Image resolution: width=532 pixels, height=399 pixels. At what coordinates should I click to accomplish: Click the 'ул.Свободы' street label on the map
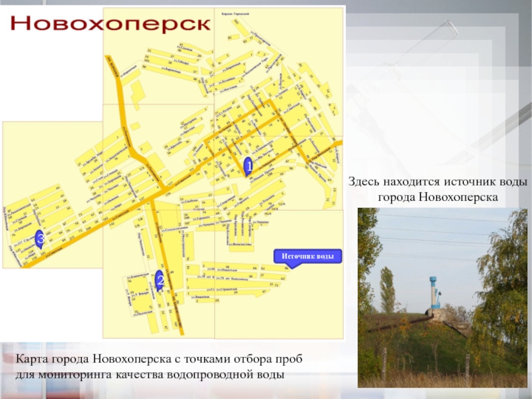(187, 200)
